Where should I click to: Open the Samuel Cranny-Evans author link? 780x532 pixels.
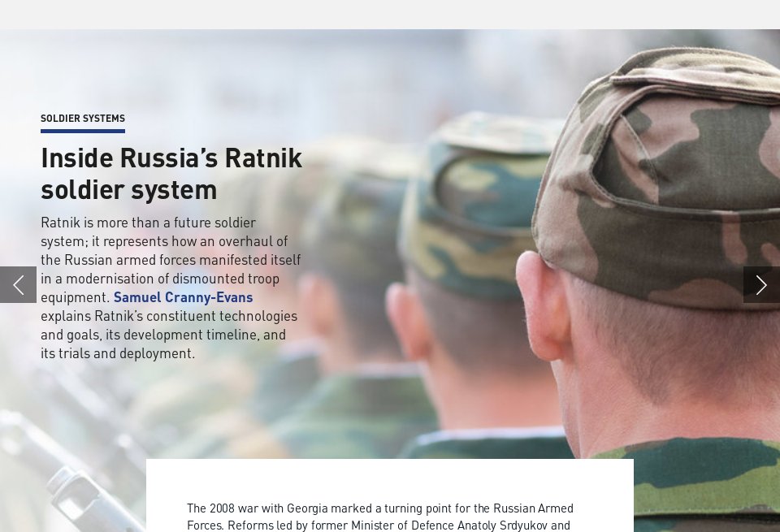[183, 297]
